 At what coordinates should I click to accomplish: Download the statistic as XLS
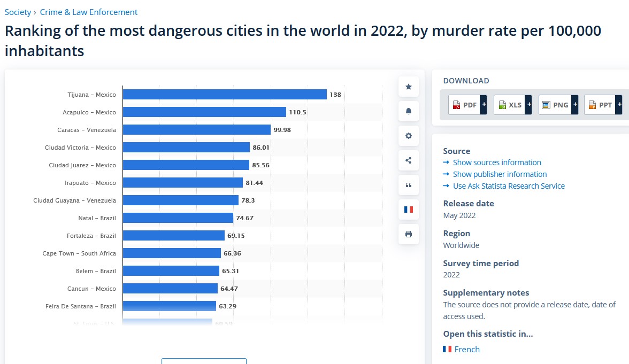click(509, 105)
